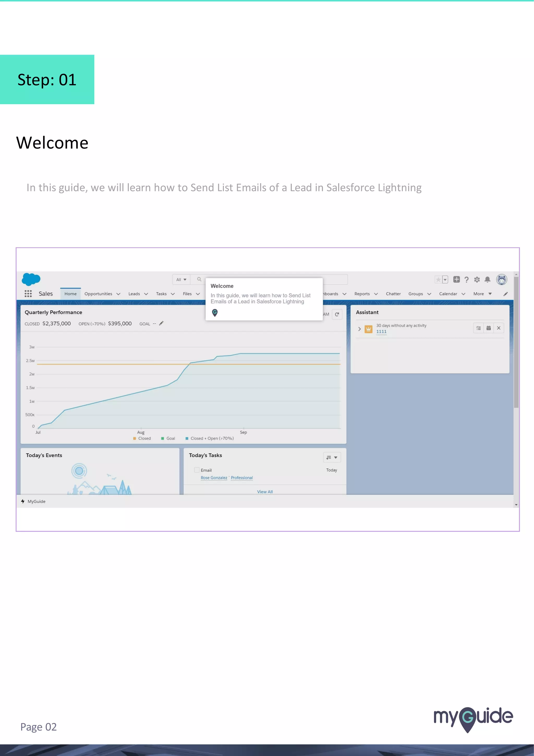
Task: Click the edit navigation pencil icon
Action: 506,294
